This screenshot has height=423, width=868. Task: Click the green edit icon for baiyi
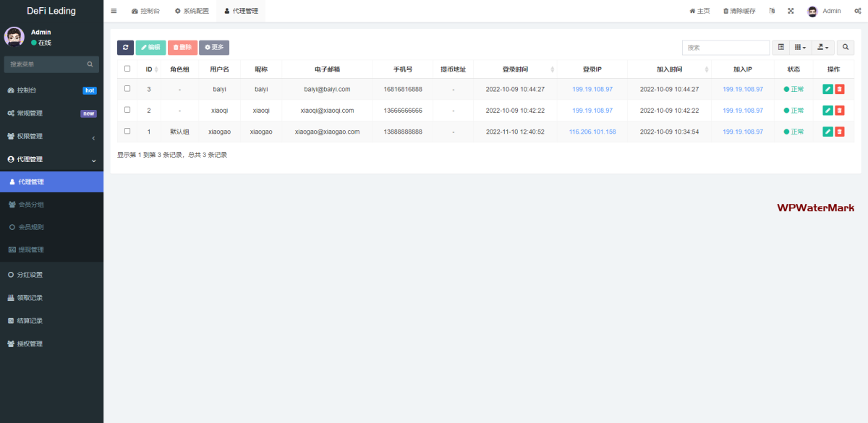point(827,89)
